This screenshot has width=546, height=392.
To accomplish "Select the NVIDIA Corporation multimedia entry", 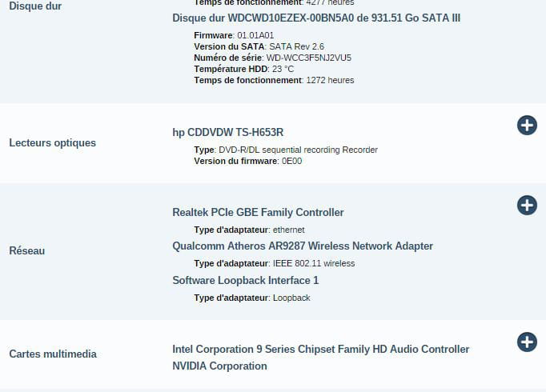I will [x=219, y=366].
